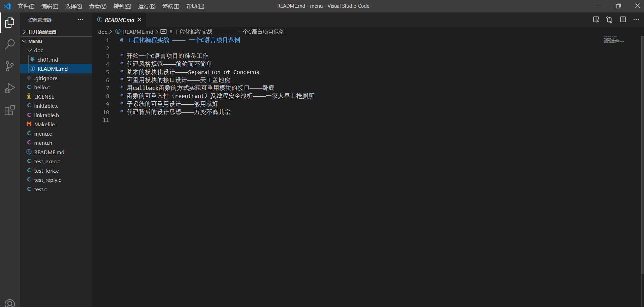Open linktable.h header file

(56, 115)
